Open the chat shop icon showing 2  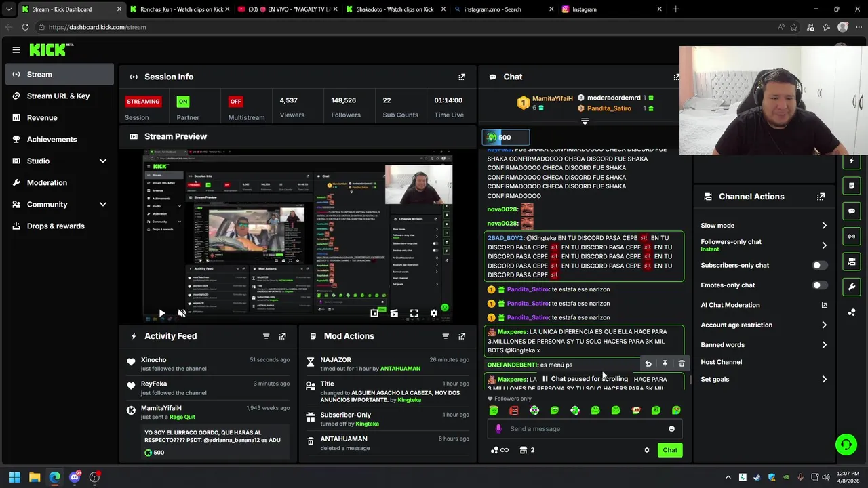click(527, 450)
